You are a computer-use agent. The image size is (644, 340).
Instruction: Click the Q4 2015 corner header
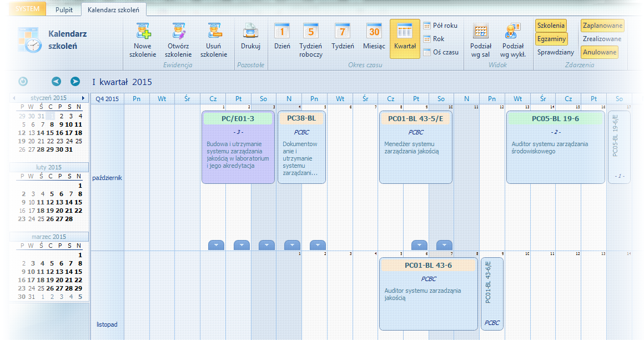click(x=107, y=99)
